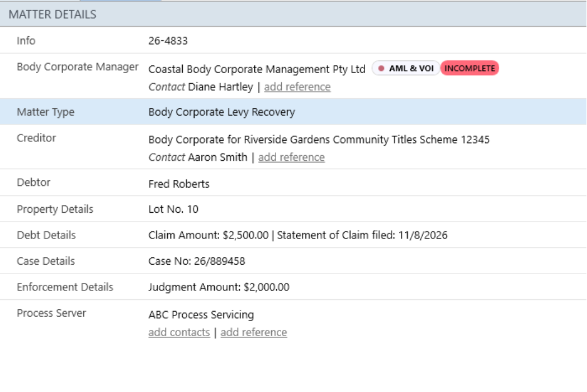The width and height of the screenshot is (587, 392).
Task: Add reference for Body Corporate Manager contact
Action: click(x=297, y=87)
